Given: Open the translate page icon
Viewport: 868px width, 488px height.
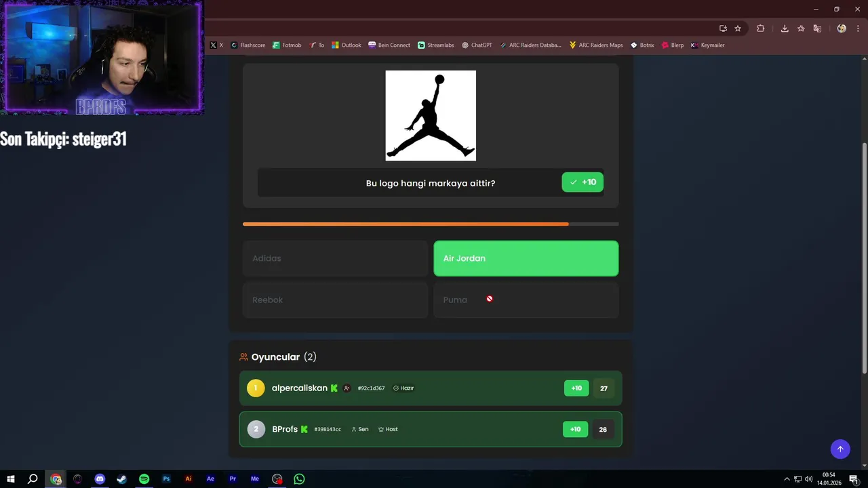Looking at the screenshot, I should pos(817,28).
